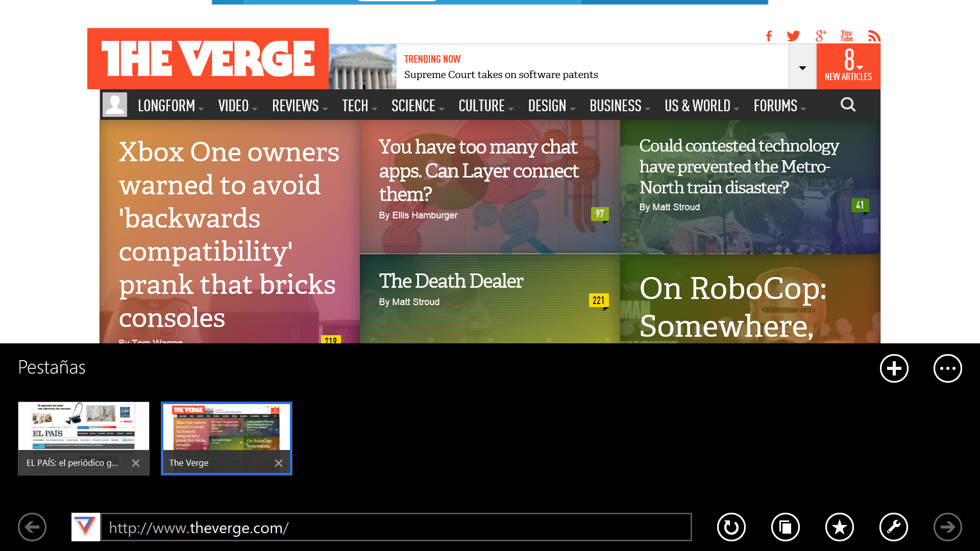Close The Verge tab

tap(278, 463)
